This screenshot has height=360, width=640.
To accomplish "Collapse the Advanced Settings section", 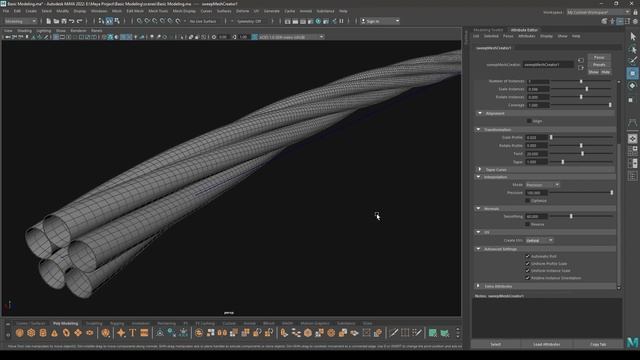I will pos(479,249).
